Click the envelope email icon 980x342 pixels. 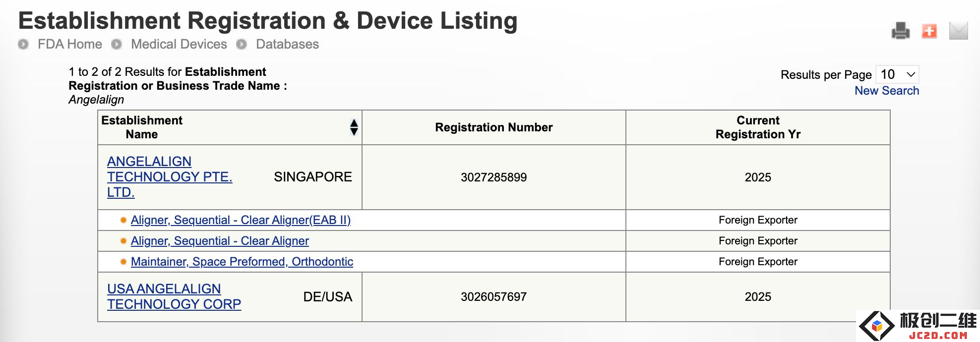coord(958,31)
